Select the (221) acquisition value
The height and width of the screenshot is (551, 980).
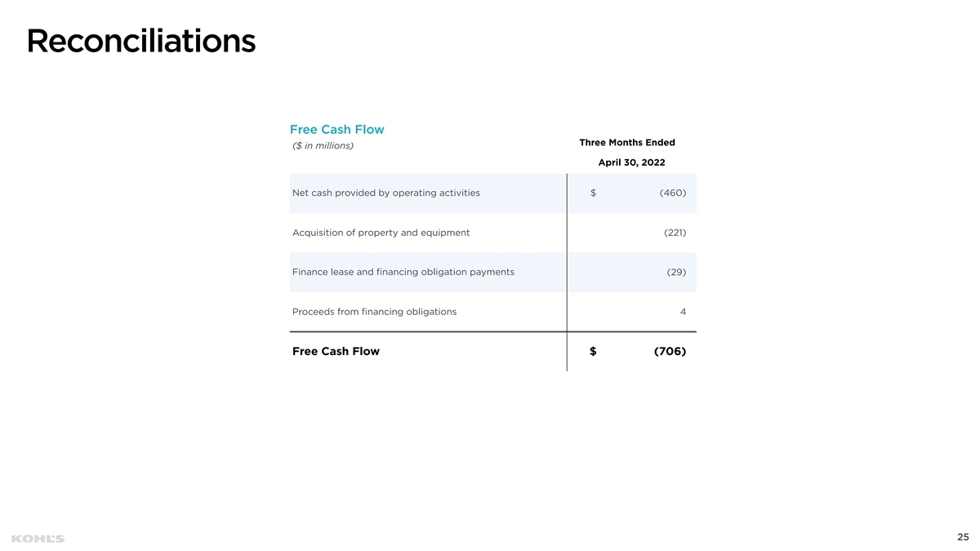(675, 233)
